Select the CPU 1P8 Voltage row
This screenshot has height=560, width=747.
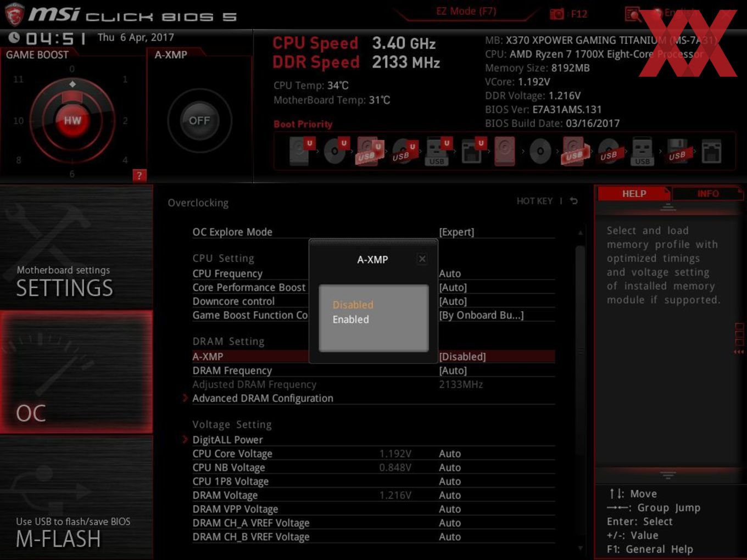pos(374,481)
